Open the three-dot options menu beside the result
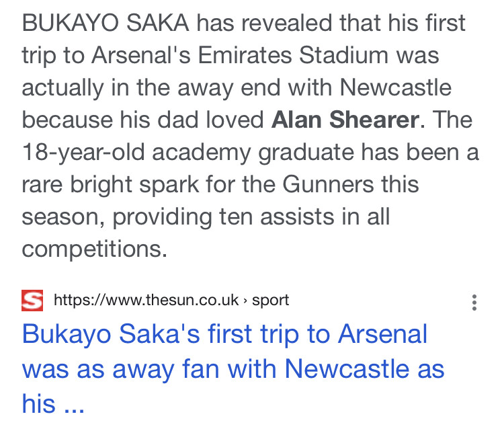Viewport: 504px width, 437px height. tap(474, 303)
